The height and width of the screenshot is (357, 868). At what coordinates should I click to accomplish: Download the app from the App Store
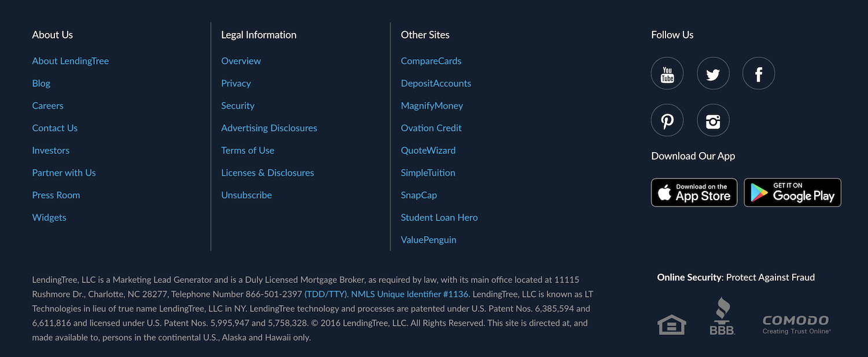(694, 192)
